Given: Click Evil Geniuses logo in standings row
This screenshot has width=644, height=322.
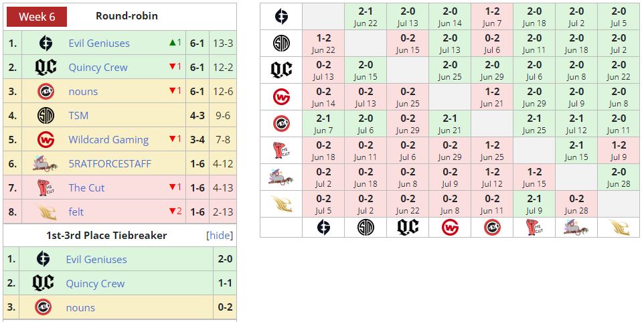Looking at the screenshot, I should (45, 44).
